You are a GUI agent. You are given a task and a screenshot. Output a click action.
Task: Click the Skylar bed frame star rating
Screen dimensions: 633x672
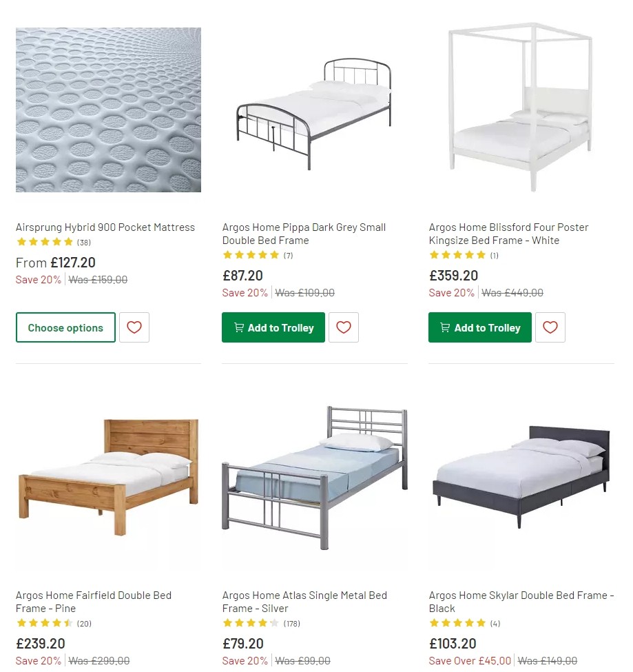(x=453, y=623)
